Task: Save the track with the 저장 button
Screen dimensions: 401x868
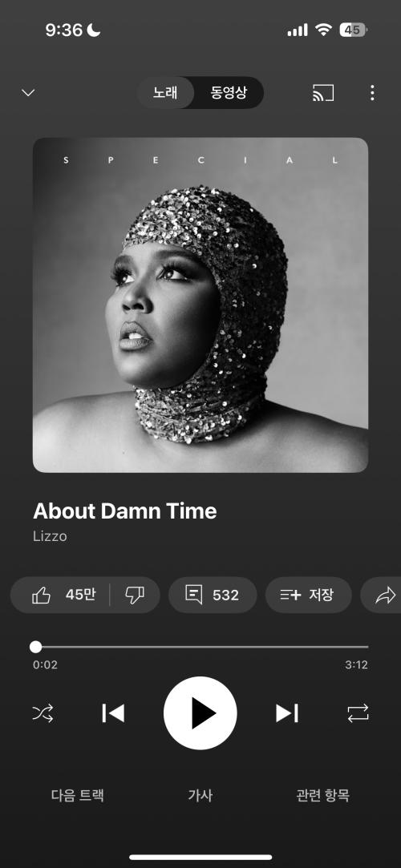Action: pyautogui.click(x=309, y=595)
